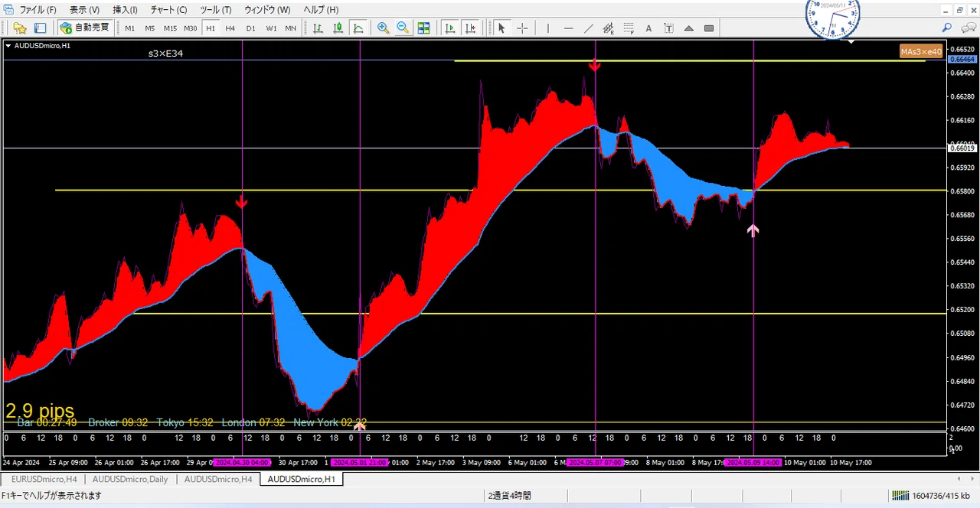Open the ファイル (F) menu
Image resolution: width=980 pixels, height=508 pixels.
(x=38, y=10)
